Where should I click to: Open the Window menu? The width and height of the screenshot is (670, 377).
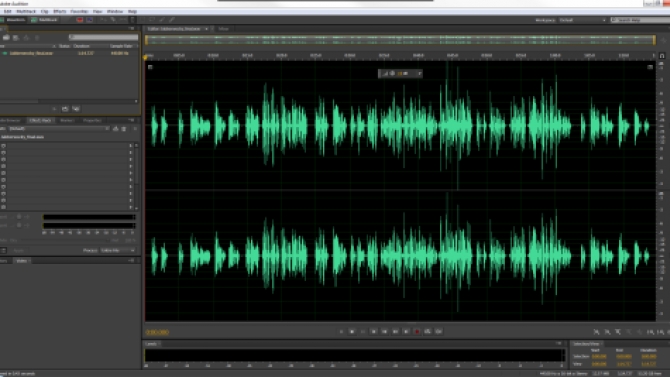[115, 12]
